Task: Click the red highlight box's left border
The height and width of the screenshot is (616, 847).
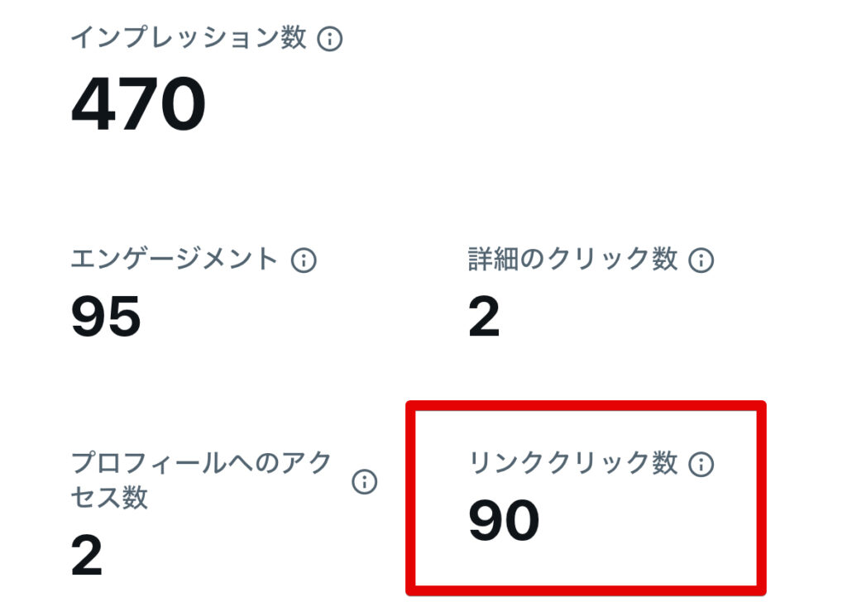Action: 410,498
